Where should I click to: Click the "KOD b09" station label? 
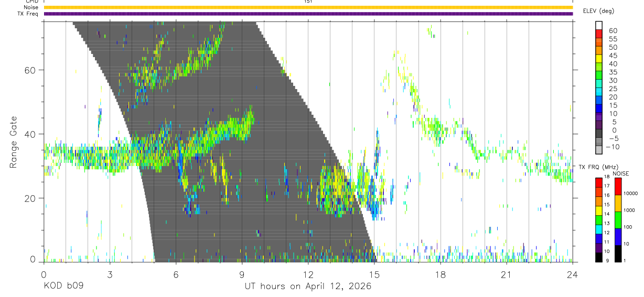coord(63,286)
